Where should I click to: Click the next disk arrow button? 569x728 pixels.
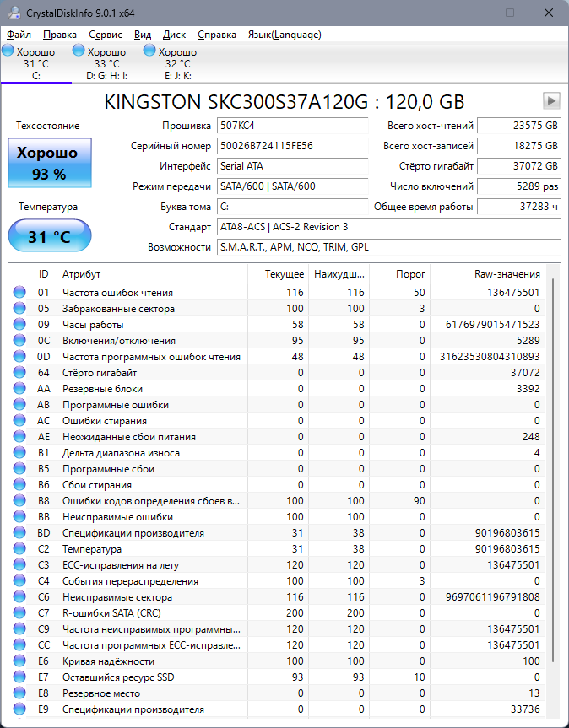551,100
